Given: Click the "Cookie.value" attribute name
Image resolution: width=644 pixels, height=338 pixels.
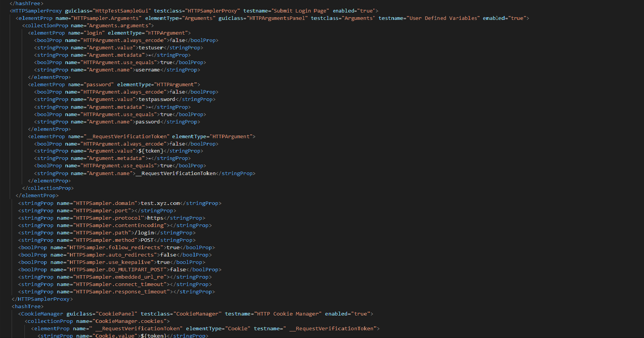Looking at the screenshot, I should point(115,336).
